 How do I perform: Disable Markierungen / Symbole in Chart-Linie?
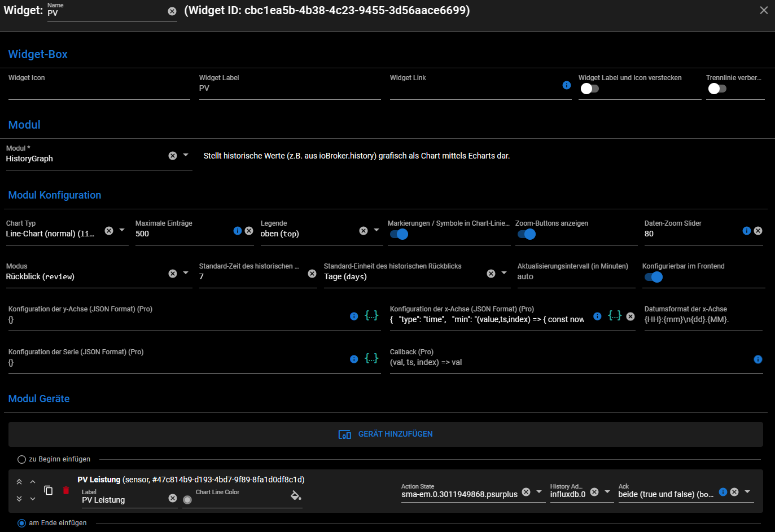tap(399, 234)
